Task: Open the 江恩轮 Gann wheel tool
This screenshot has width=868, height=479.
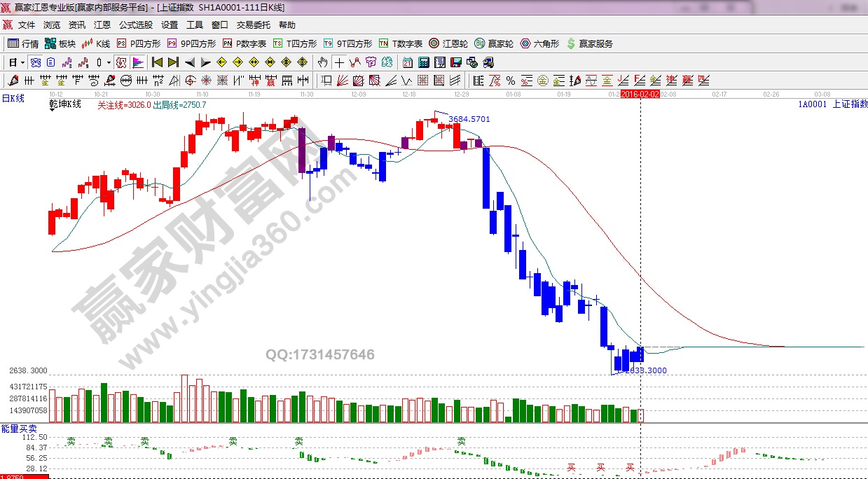Action: 449,43
